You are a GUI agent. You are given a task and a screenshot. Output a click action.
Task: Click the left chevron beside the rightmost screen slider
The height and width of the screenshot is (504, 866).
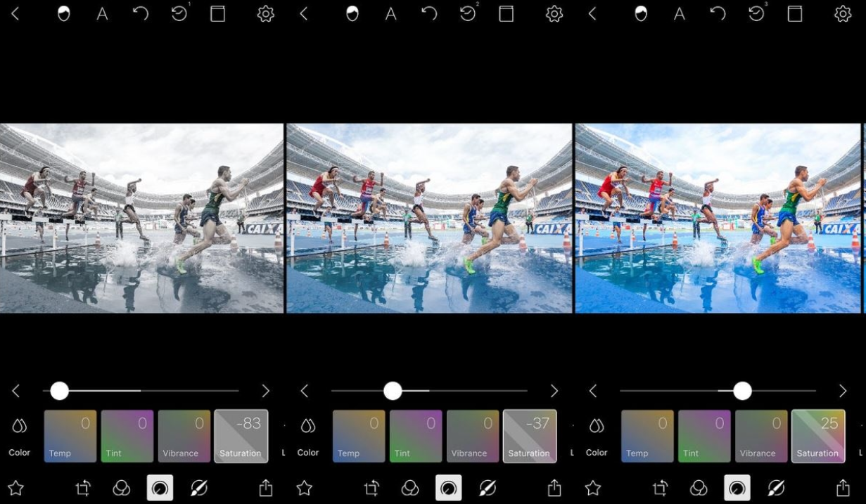click(592, 391)
